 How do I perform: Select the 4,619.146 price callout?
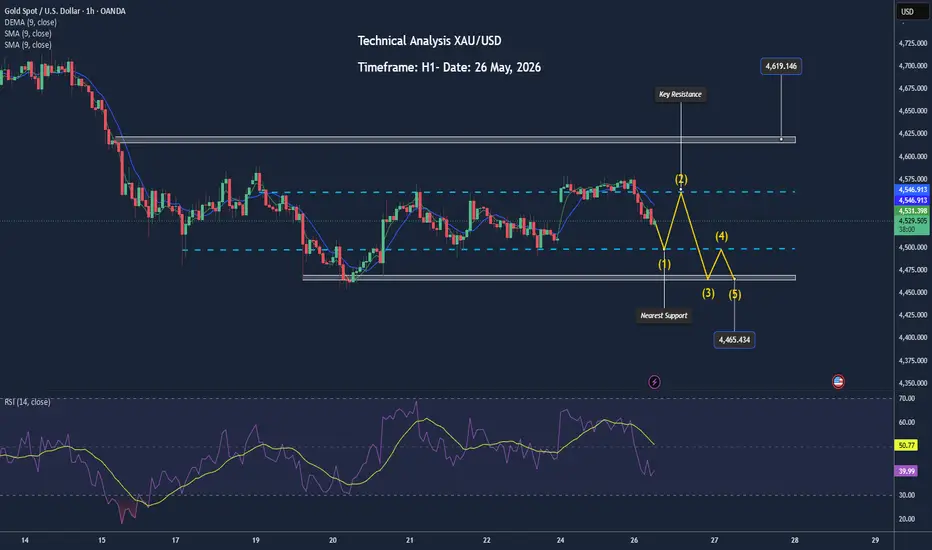click(781, 66)
